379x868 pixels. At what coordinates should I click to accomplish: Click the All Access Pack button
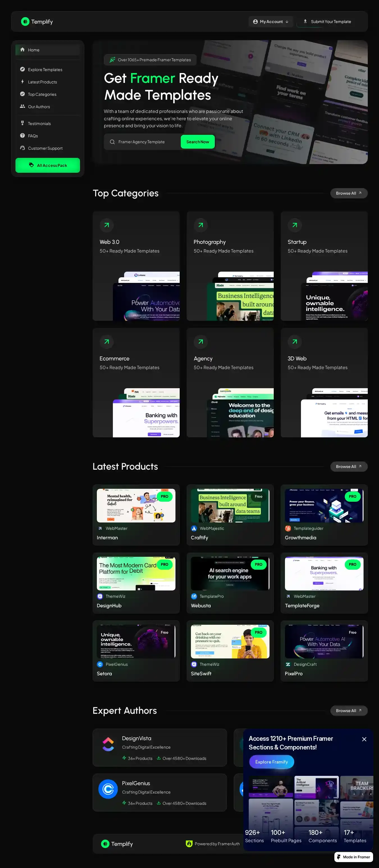point(47,165)
